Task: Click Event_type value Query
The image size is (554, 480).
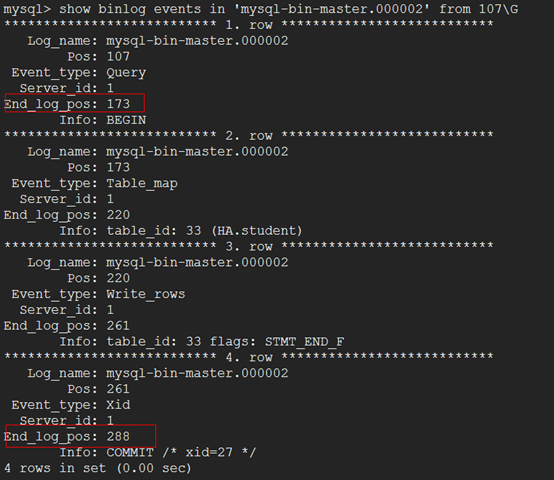Action: [x=126, y=73]
